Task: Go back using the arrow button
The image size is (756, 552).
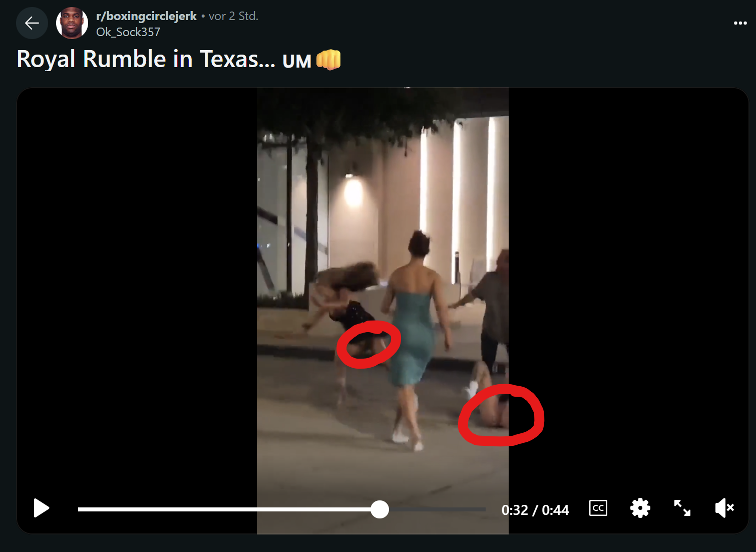Action: point(32,23)
